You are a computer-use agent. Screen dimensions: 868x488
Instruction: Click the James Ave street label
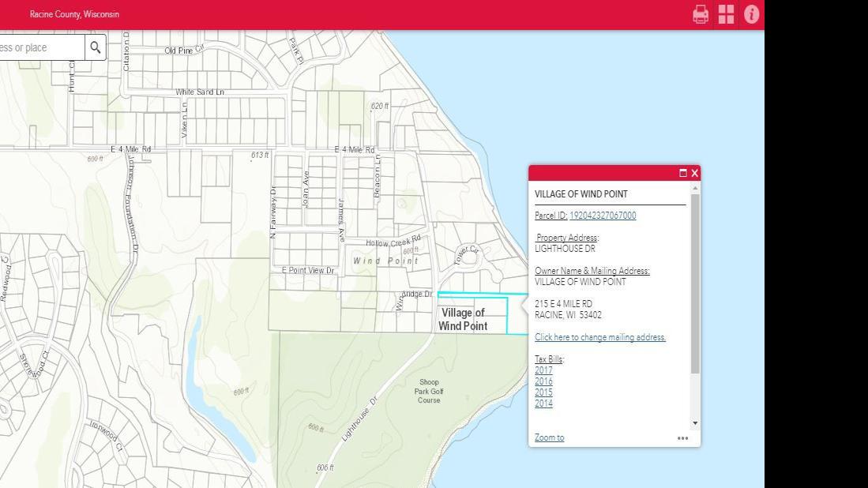coord(341,220)
